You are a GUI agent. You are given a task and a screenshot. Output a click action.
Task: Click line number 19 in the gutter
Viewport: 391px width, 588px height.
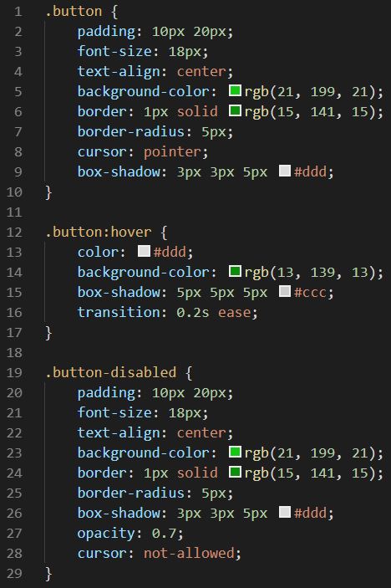point(14,373)
